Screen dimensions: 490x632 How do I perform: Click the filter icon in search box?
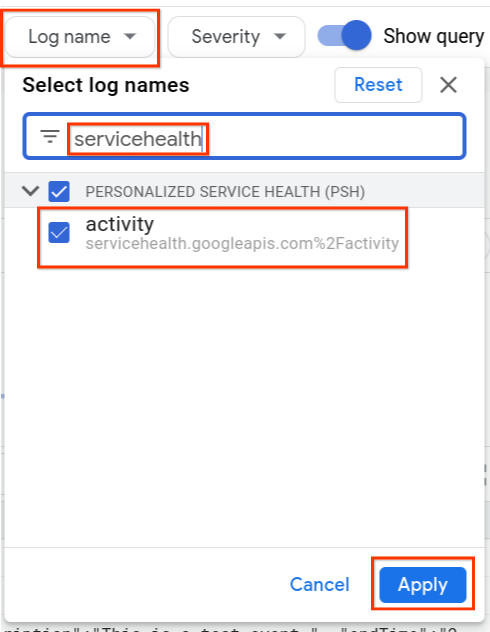pyautogui.click(x=50, y=137)
